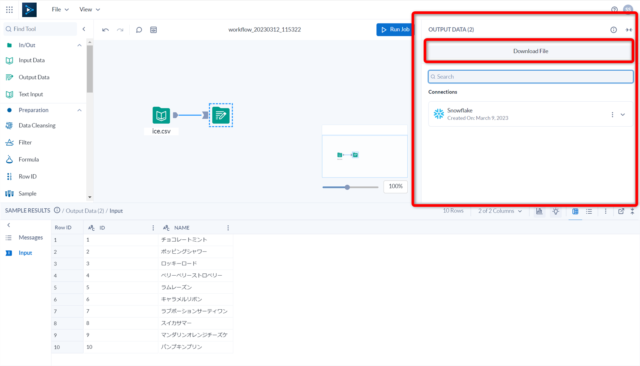Collapse the tool palette with chevron

(x=84, y=29)
